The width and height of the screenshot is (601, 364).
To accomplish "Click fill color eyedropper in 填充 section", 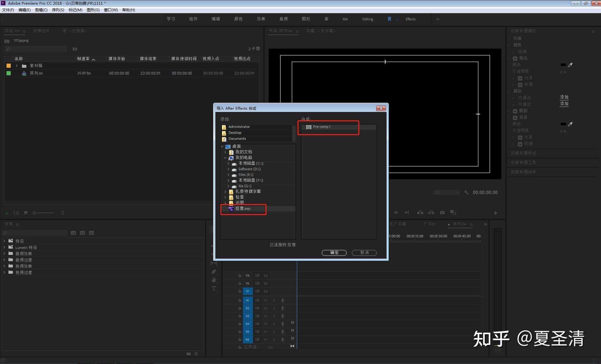I will (x=571, y=65).
